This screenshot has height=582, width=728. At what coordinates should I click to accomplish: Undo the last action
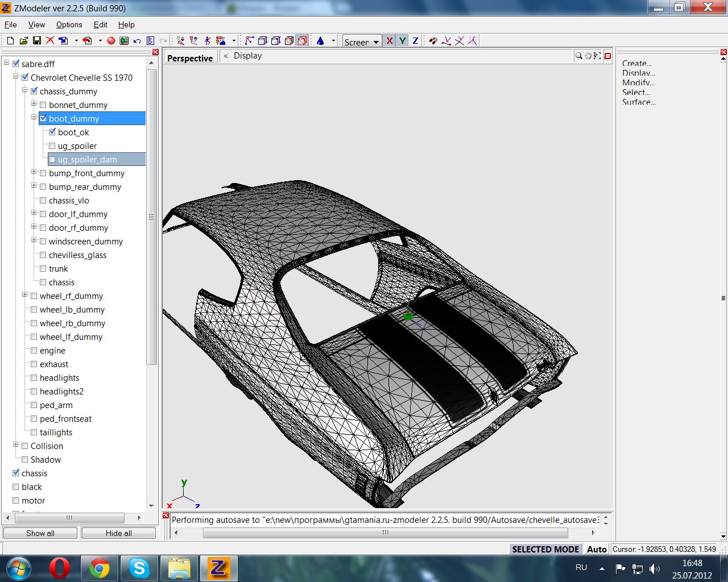(x=137, y=41)
